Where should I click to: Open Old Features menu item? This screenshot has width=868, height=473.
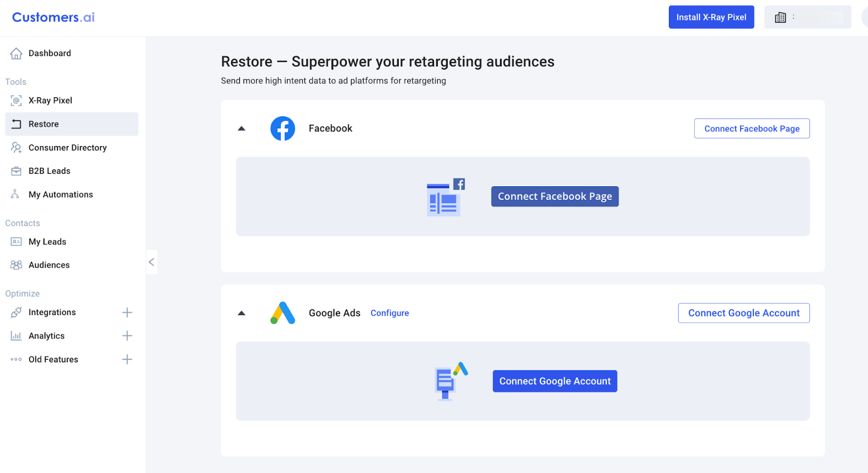point(53,360)
